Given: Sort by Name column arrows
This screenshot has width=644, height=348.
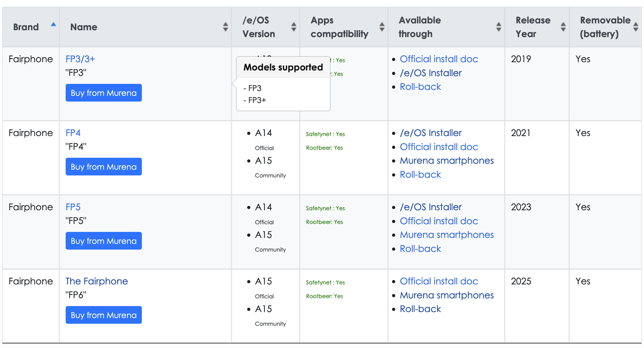Looking at the screenshot, I should click(226, 27).
